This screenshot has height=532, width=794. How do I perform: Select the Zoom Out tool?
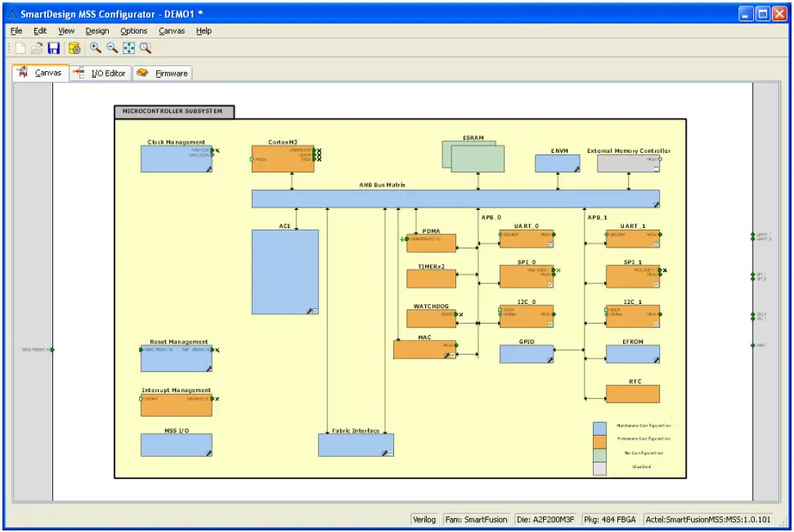tap(111, 48)
